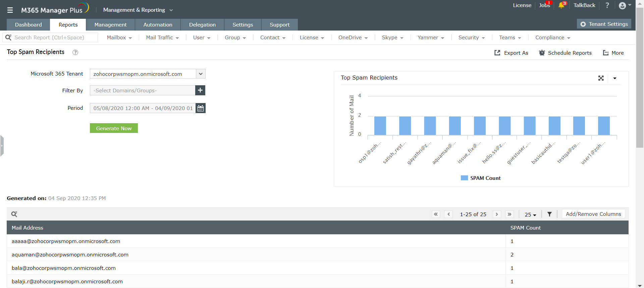Open the Settings tab
Image resolution: width=644 pixels, height=288 pixels.
pyautogui.click(x=243, y=25)
